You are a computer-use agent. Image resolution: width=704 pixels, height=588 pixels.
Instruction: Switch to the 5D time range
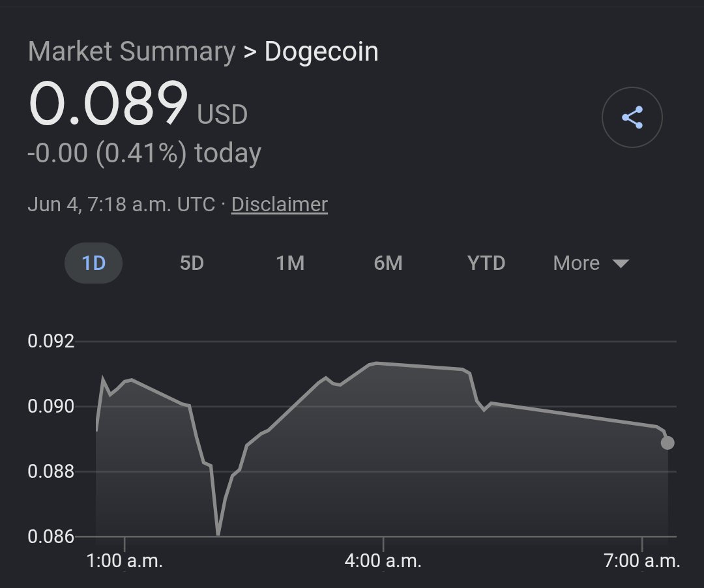click(x=192, y=263)
